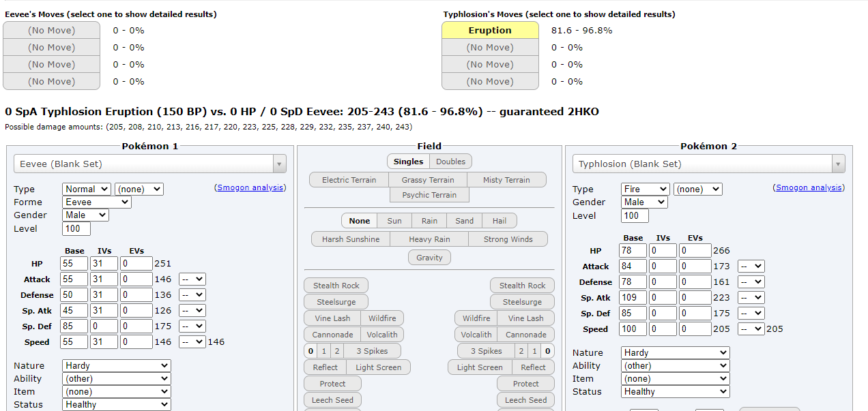Open Typhlosion's Status dropdown showing Healthy

click(x=675, y=392)
